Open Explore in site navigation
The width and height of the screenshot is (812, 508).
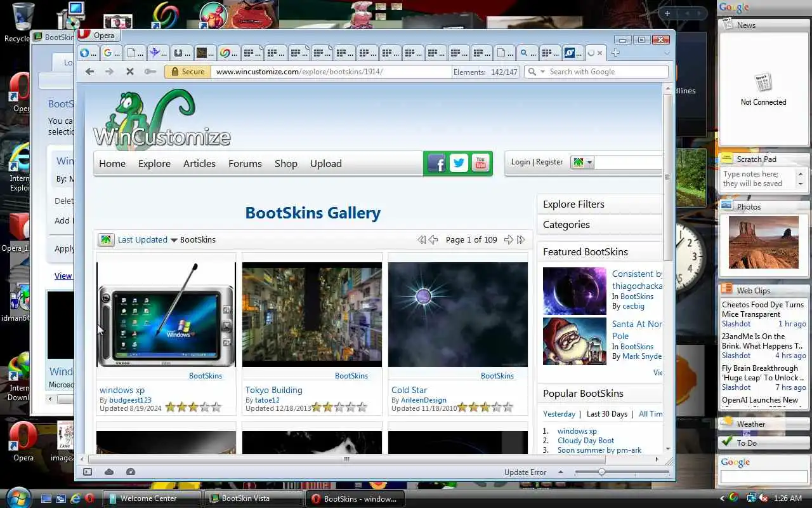(x=154, y=163)
